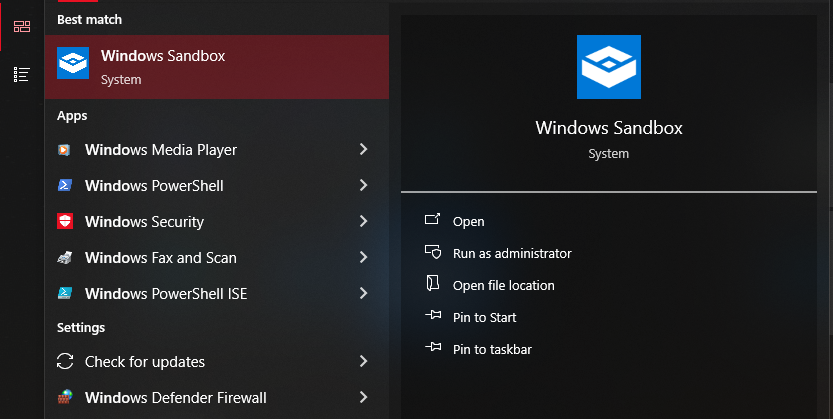Expand Windows Fax and Scan options chevron
Viewport: 833px width, 419px height.
pyautogui.click(x=363, y=257)
